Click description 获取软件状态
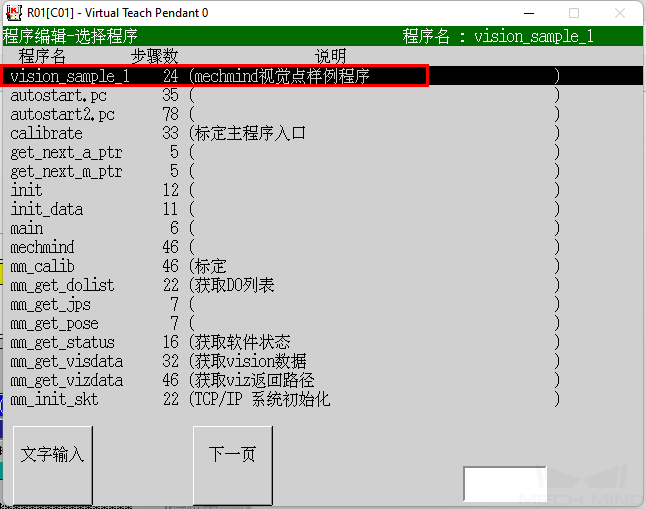 point(242,342)
